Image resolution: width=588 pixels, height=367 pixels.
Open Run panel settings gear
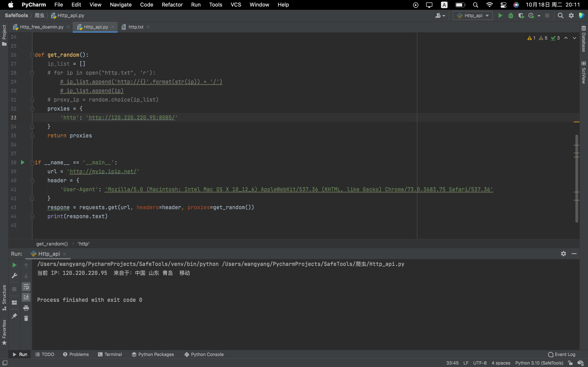563,254
